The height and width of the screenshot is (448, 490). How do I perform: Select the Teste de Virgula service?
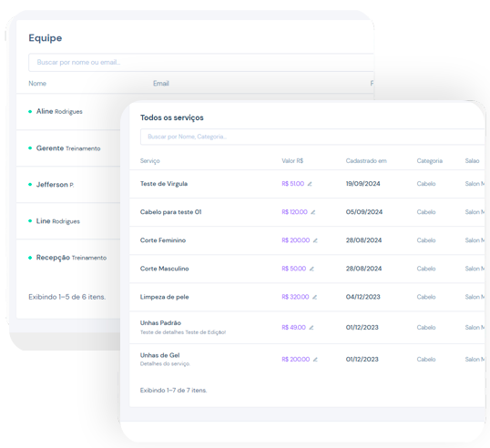point(164,184)
